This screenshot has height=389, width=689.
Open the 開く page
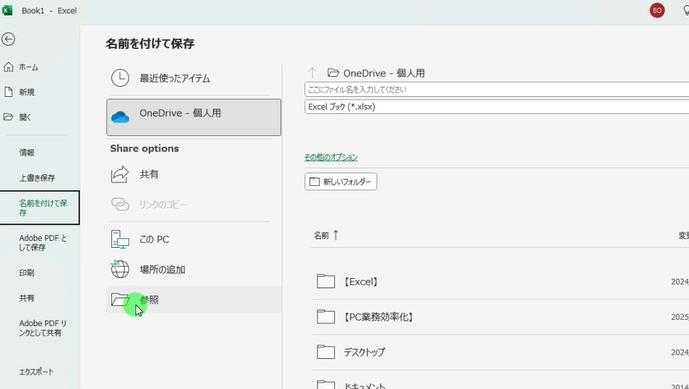click(x=25, y=117)
